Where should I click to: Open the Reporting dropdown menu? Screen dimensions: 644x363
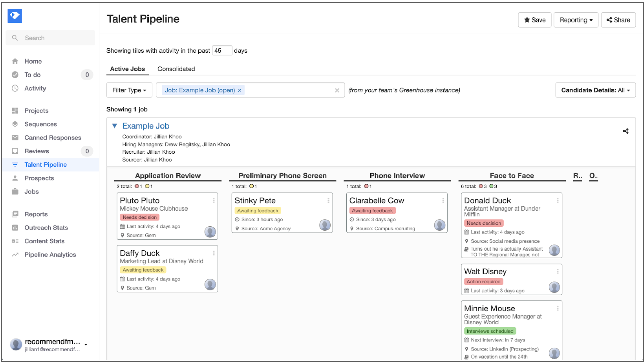576,20
